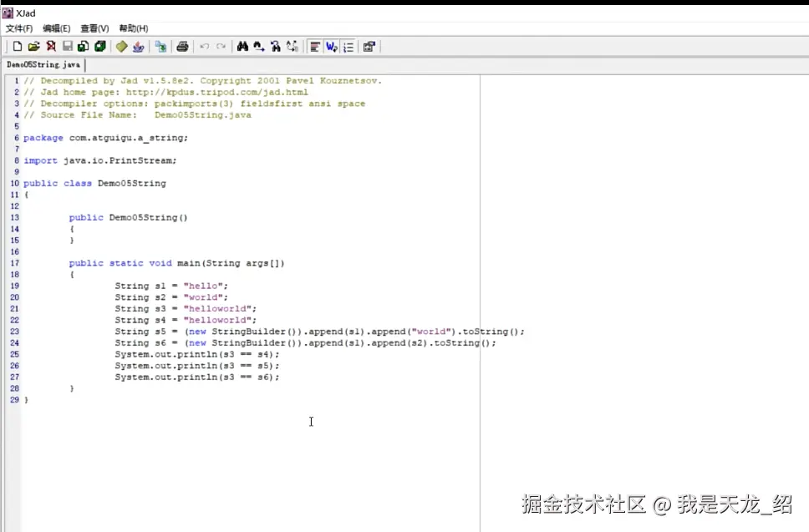Click the Undo arrow icon
809x532 pixels.
coord(204,47)
